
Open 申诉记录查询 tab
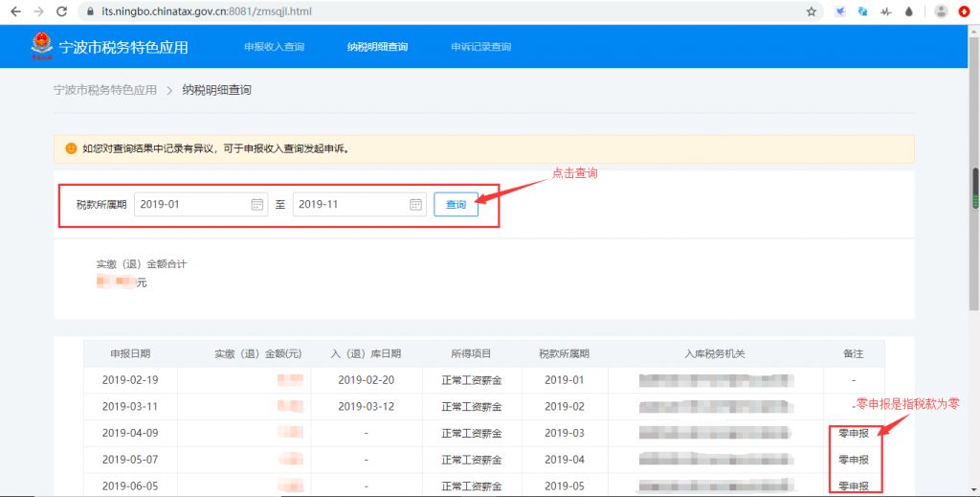pos(481,47)
